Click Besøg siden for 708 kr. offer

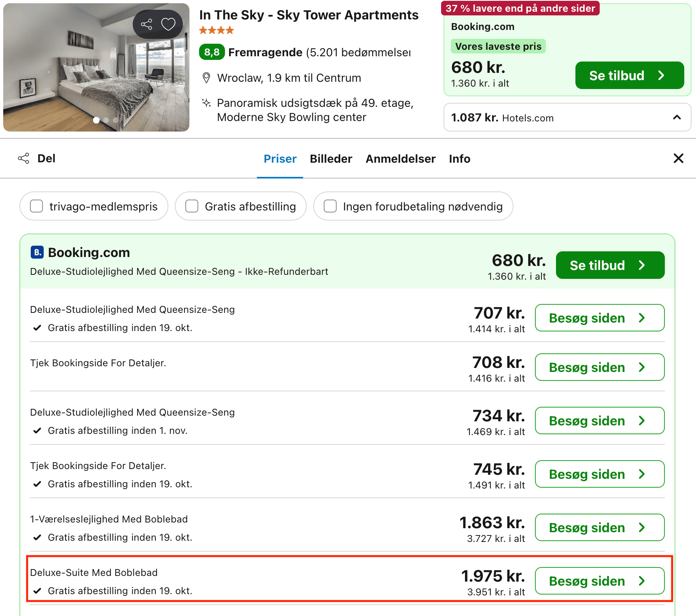pos(600,367)
